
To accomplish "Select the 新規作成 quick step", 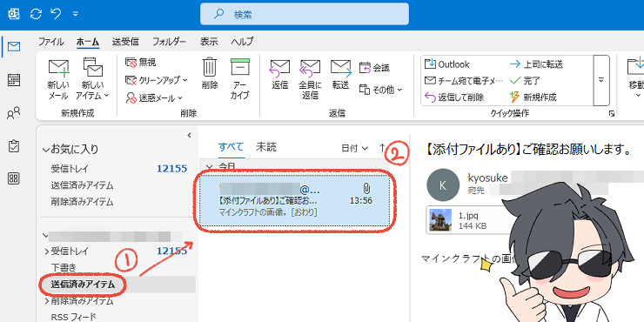I will (x=533, y=97).
